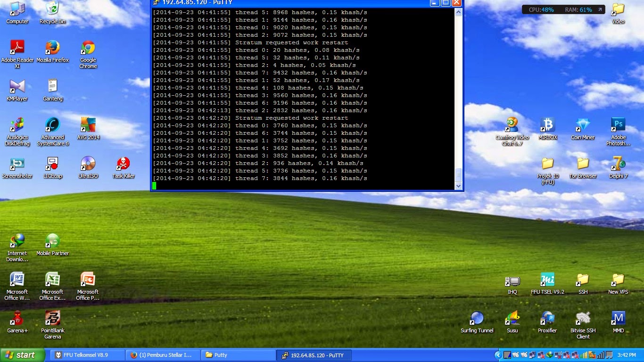Viewport: 644px width, 362px height.
Task: Open the PuTTY window system menu icon
Action: 157,2
